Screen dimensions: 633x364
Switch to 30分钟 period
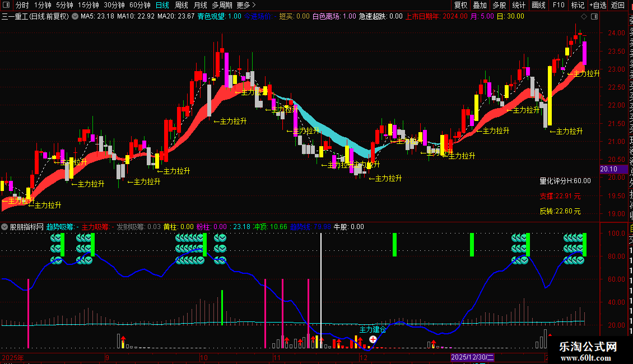114,5
